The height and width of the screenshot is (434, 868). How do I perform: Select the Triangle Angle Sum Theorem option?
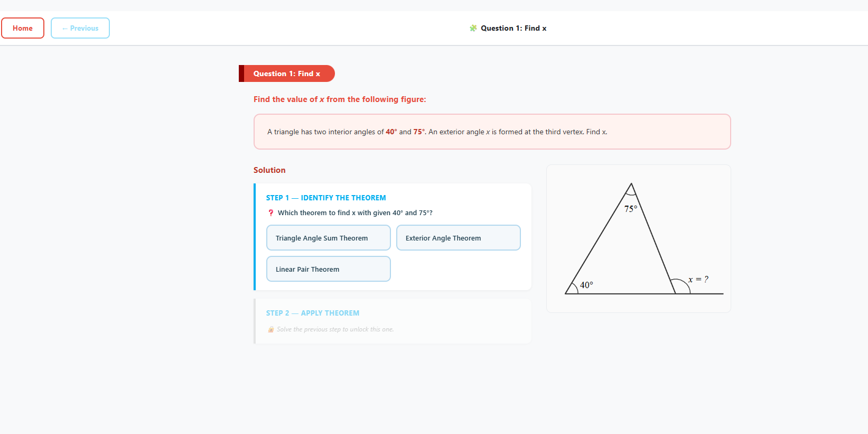(328, 238)
